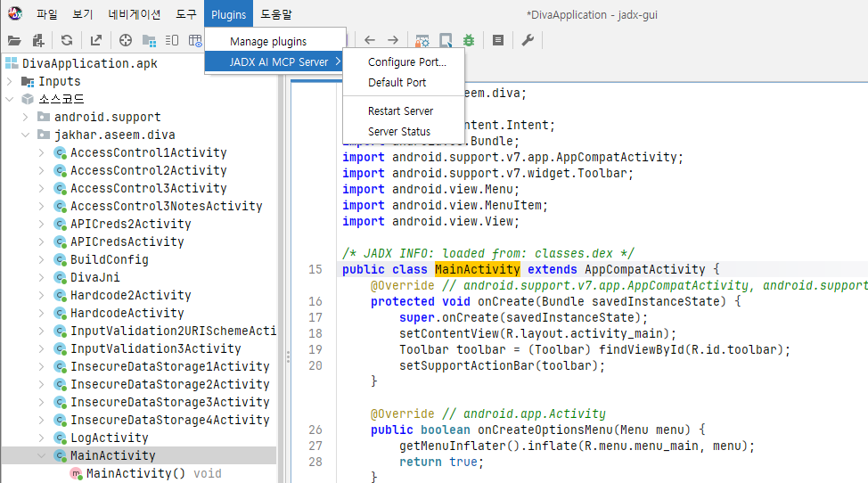
Task: Click the BuildConfig class icon
Action: tap(61, 259)
